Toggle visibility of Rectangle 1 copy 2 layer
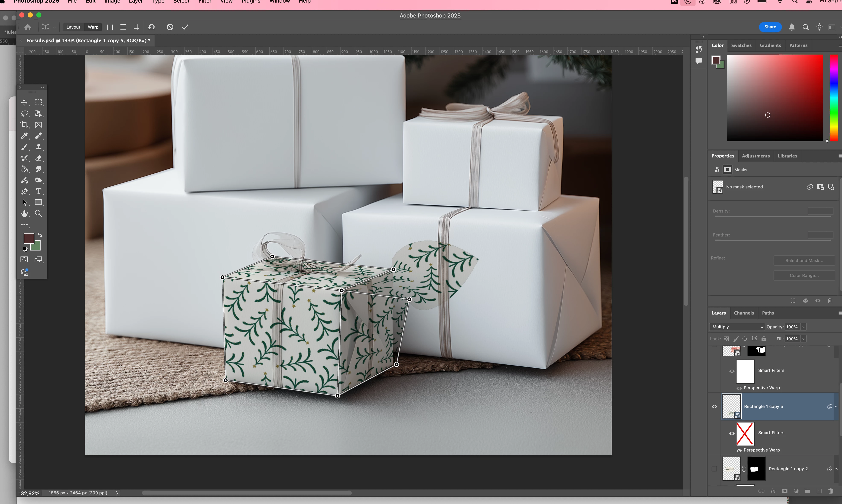The image size is (842, 504). coord(714,469)
